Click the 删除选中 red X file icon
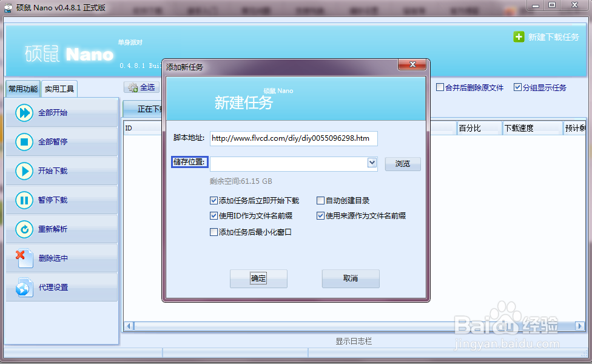Viewport: 592px width, 364px height. 24,258
